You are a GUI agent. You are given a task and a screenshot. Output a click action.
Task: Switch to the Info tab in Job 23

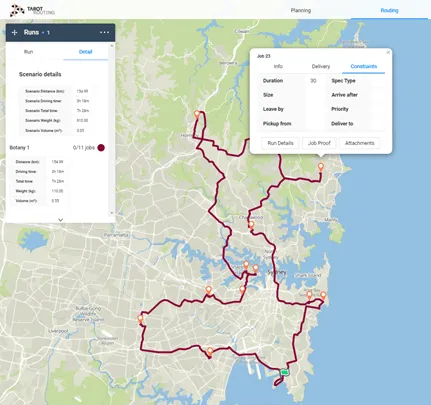(278, 66)
